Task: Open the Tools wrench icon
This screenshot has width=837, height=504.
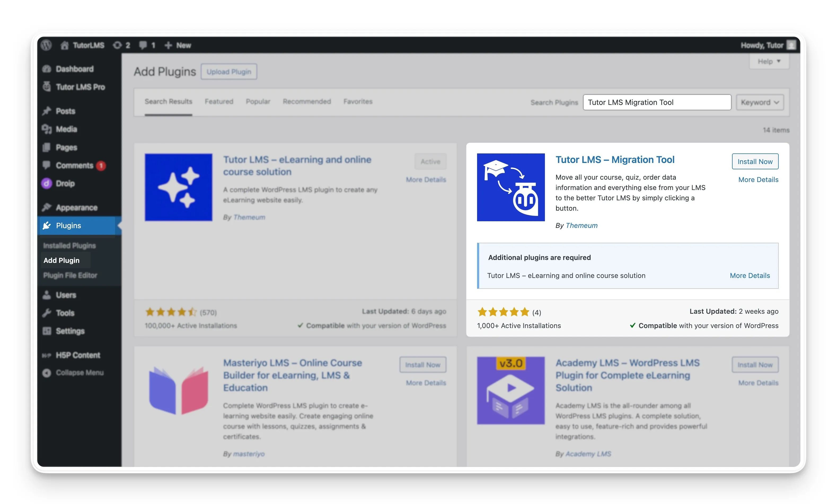Action: pos(47,313)
